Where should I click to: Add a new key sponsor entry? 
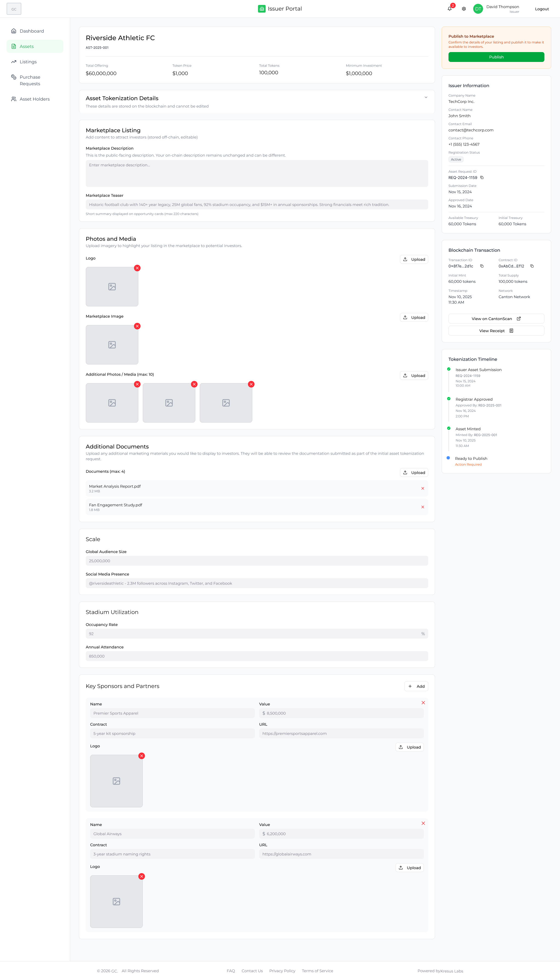416,686
